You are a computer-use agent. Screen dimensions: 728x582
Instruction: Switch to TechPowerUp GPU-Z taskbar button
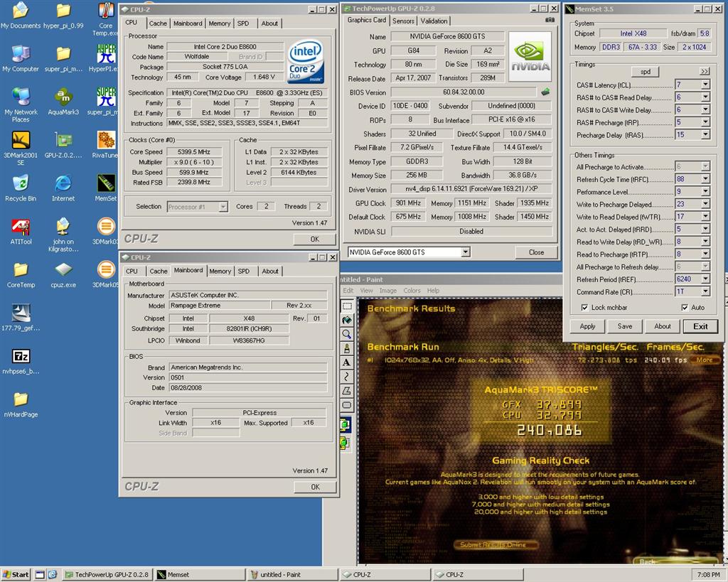[x=108, y=575]
